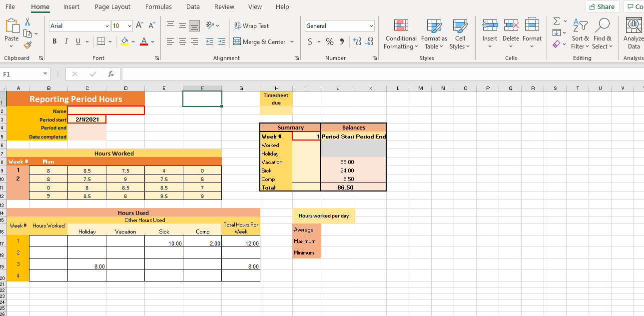Switch to the Data tab
The image size is (644, 316).
click(x=193, y=6)
